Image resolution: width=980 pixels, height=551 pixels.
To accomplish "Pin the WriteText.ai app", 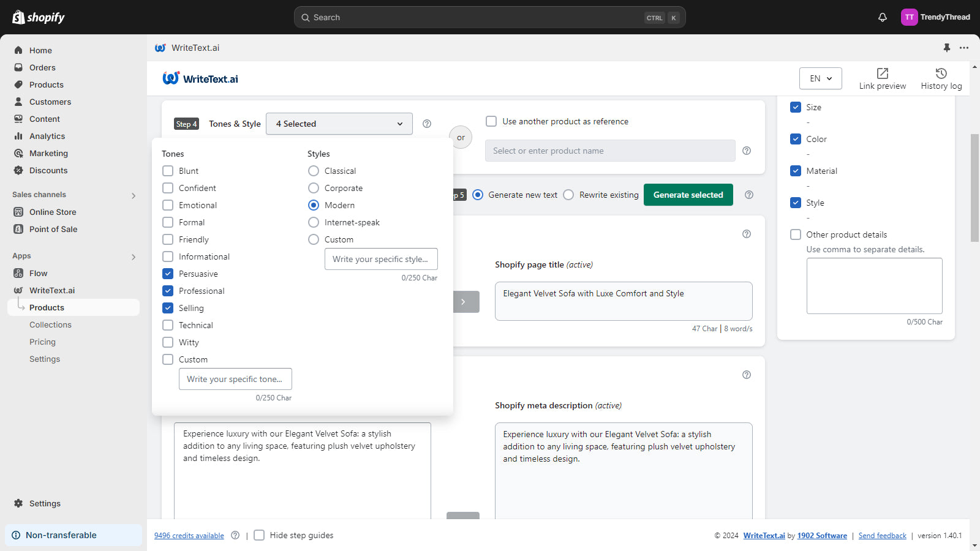I will 947,48.
